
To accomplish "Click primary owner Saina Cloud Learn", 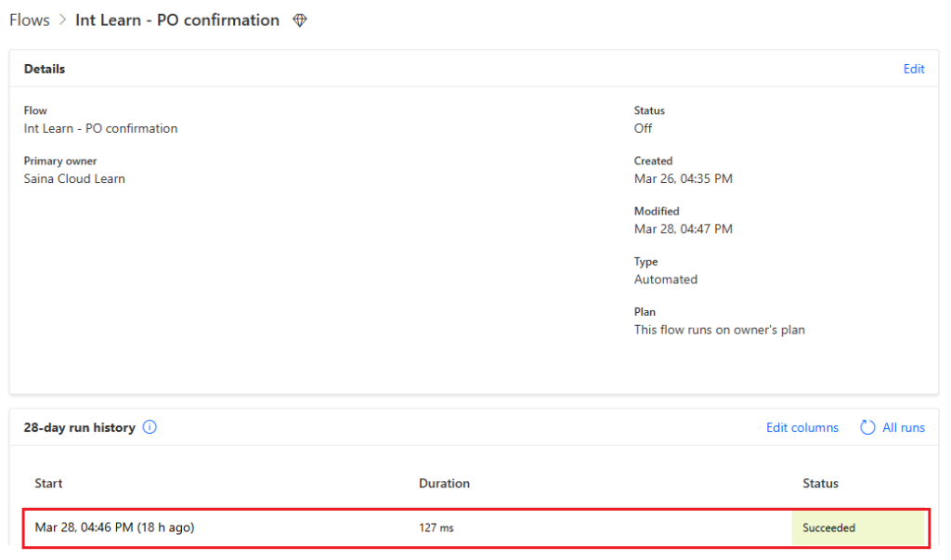I will point(74,179).
